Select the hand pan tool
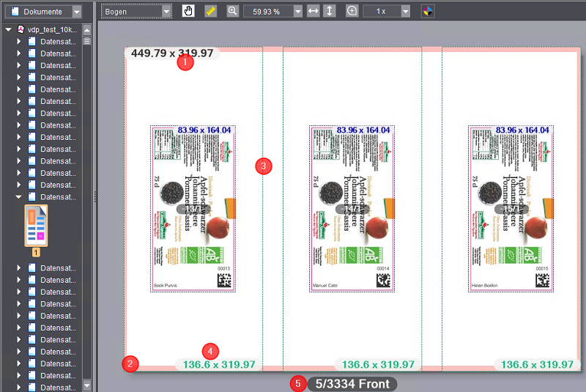This screenshot has width=586, height=392. click(188, 11)
